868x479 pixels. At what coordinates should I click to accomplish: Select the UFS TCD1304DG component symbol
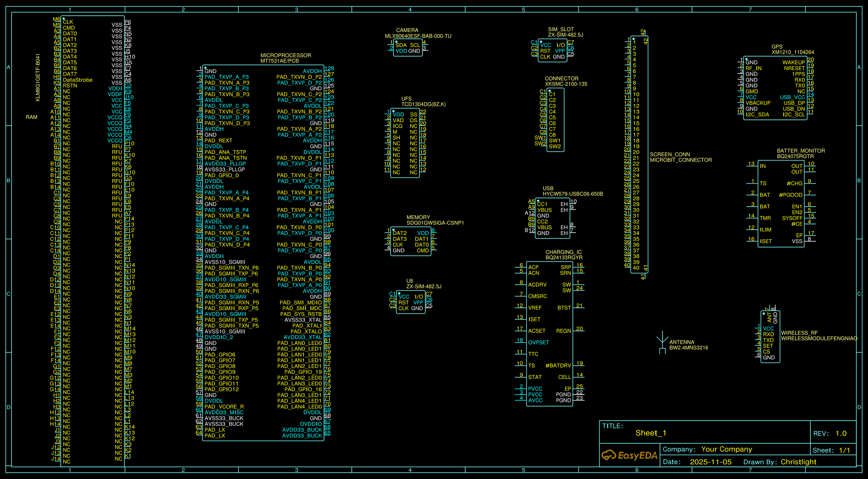click(x=405, y=143)
